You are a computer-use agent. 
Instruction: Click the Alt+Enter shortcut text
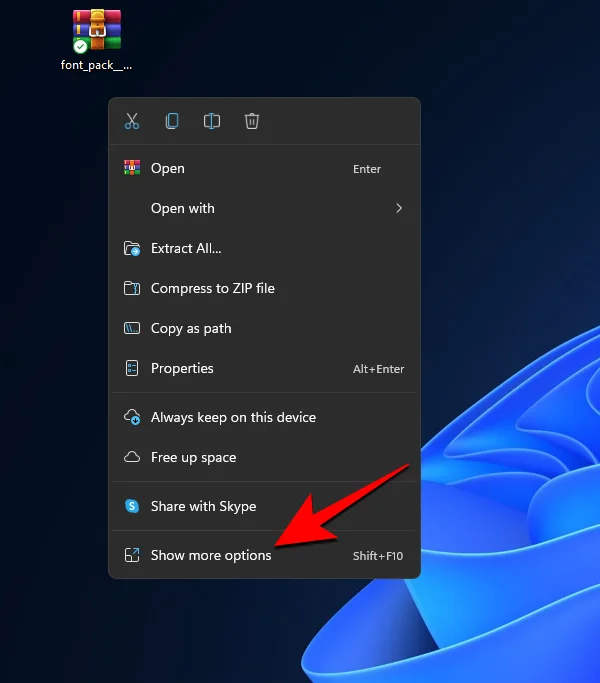tap(378, 369)
